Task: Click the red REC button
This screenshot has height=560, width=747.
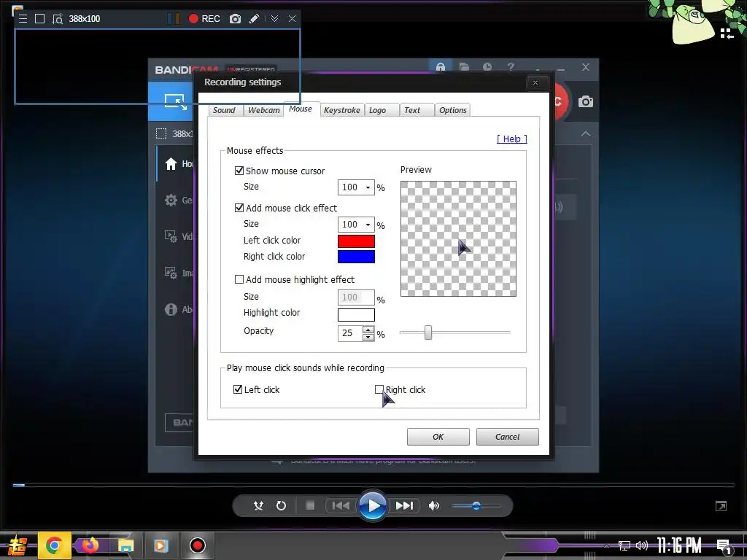Action: point(204,18)
